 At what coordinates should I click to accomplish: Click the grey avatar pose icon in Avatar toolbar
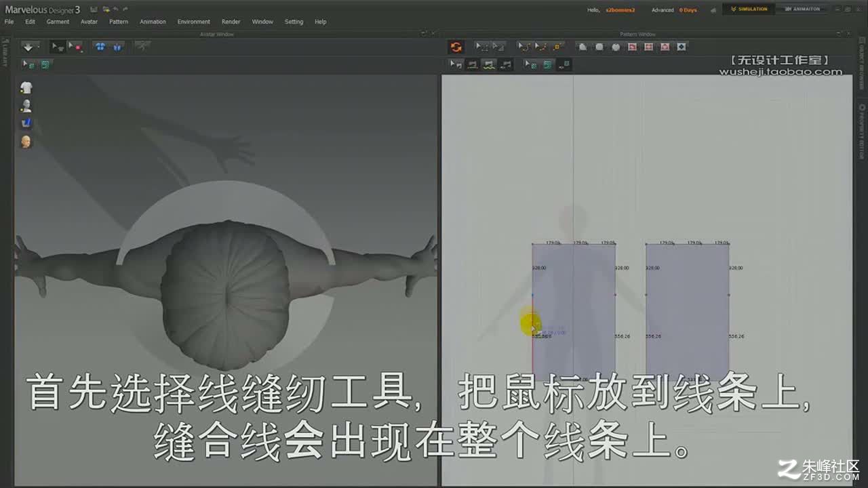[x=142, y=46]
